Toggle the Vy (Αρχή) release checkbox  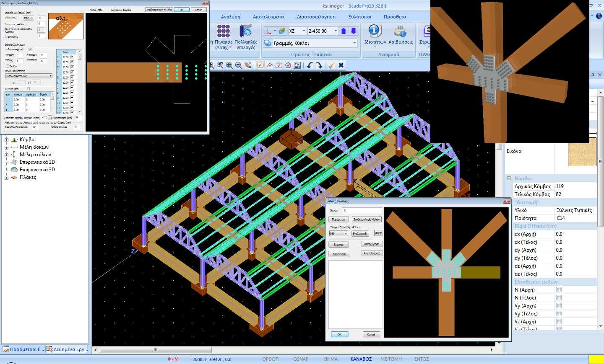coord(559,306)
